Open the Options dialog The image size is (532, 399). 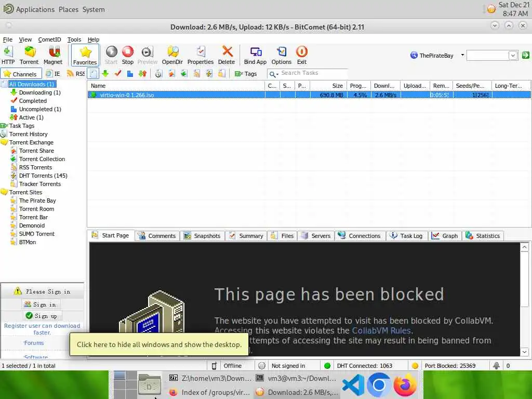[x=281, y=55]
